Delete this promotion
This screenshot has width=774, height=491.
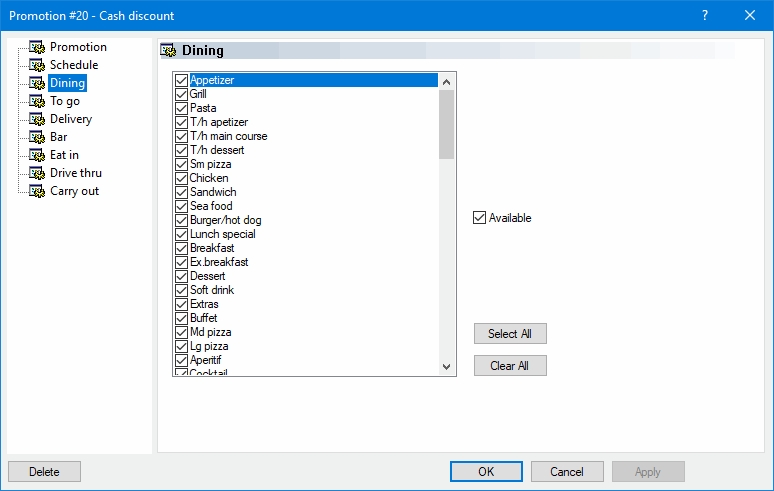44,472
